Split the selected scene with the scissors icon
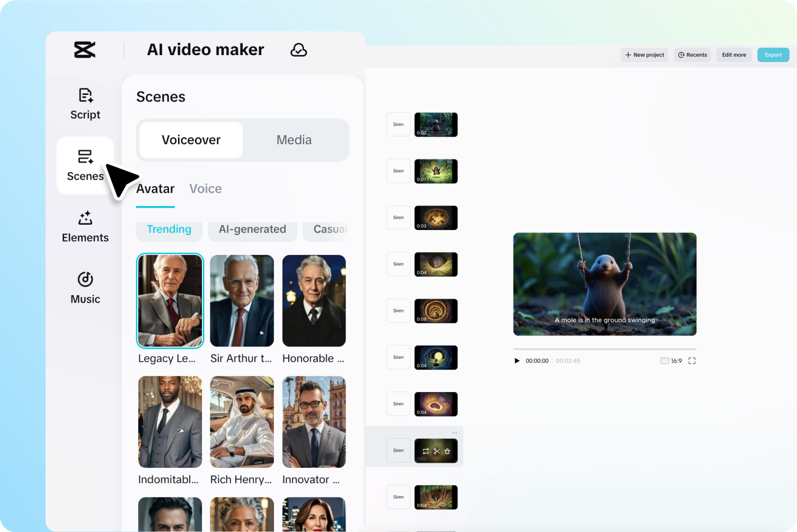Image resolution: width=797 pixels, height=532 pixels. (x=436, y=451)
